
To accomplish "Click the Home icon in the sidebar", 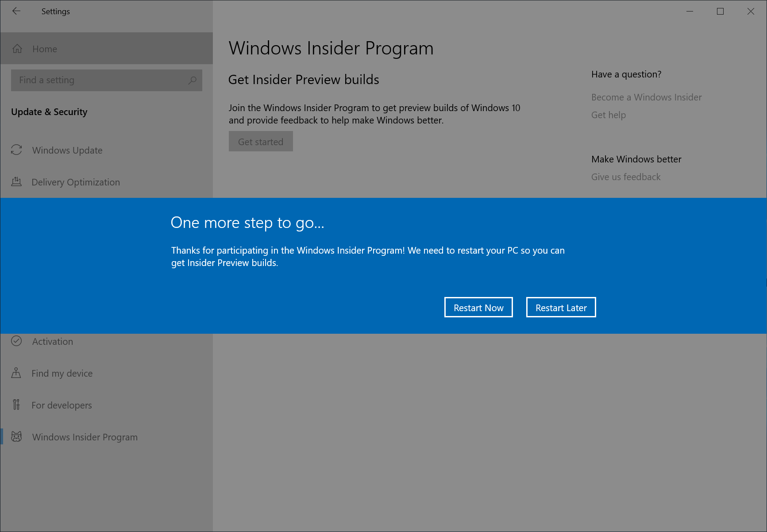I will point(17,49).
